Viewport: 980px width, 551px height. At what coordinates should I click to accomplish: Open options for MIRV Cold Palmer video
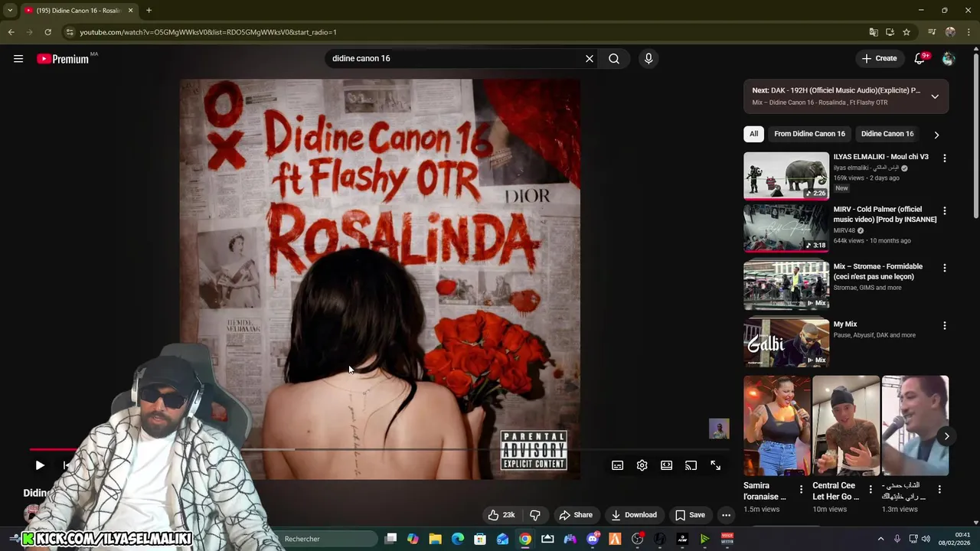tap(944, 210)
